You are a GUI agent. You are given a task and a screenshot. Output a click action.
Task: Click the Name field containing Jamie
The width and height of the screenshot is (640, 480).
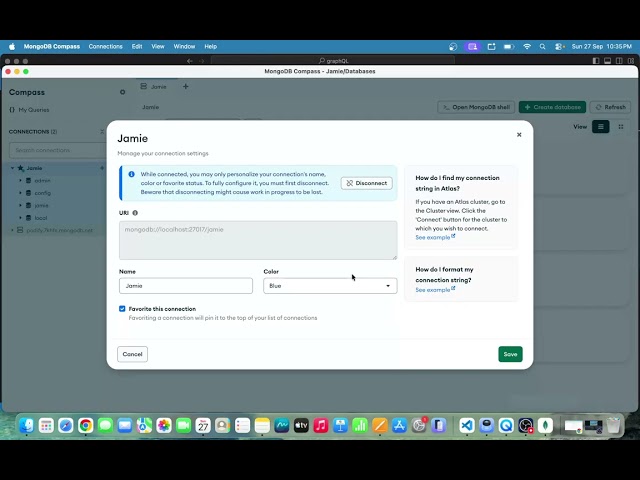pyautogui.click(x=186, y=286)
